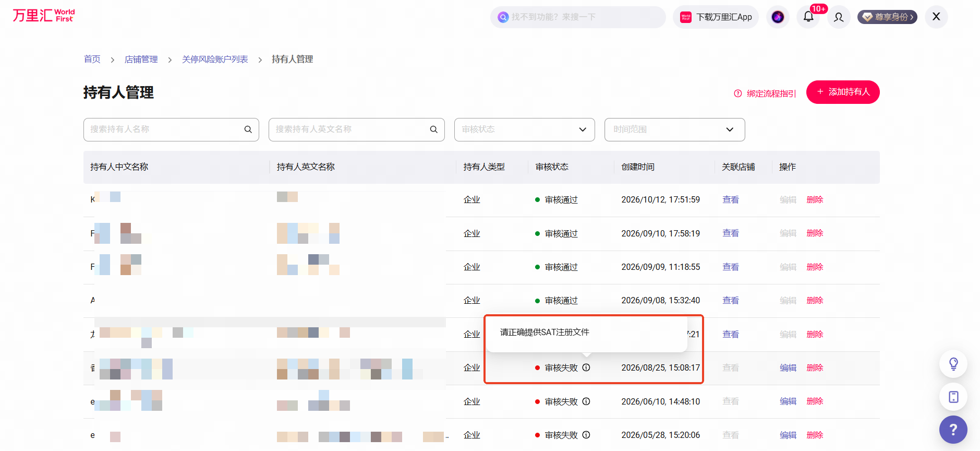Focus the 搜索持有人名称 input
Image resolution: width=980 pixels, height=451 pixels.
point(171,129)
